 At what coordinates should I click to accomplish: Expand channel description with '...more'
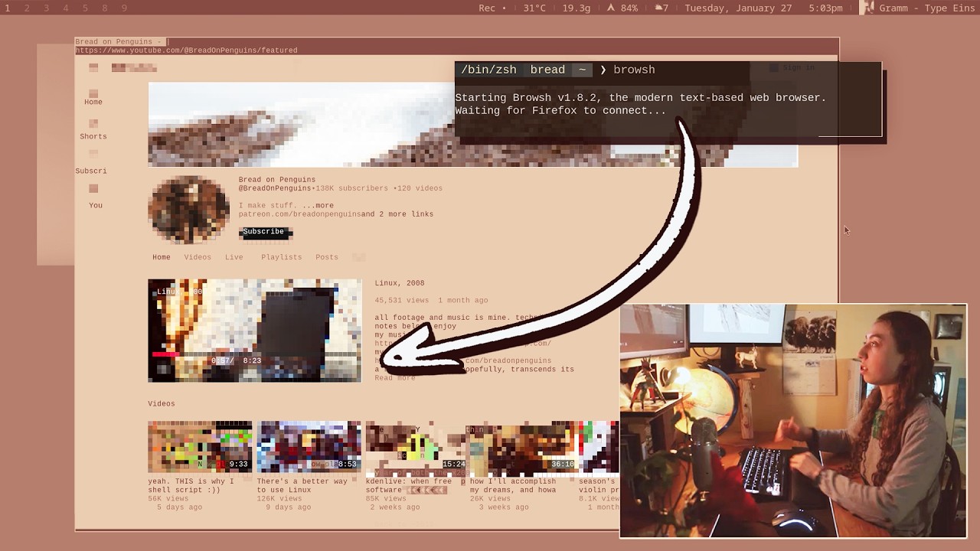point(318,206)
